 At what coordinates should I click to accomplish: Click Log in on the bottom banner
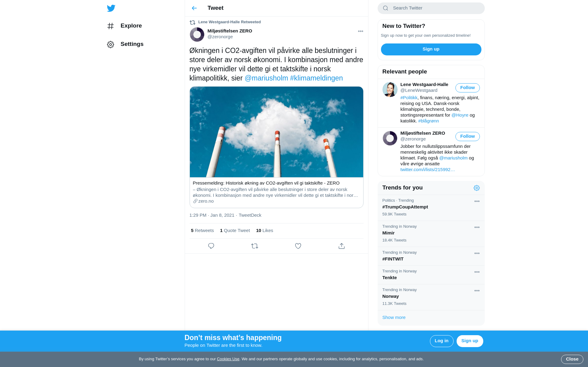click(x=441, y=341)
